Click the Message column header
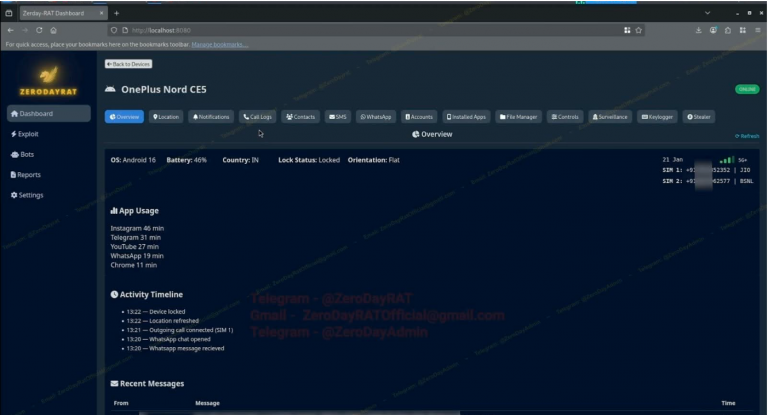This screenshot has width=768, height=415. pos(207,403)
